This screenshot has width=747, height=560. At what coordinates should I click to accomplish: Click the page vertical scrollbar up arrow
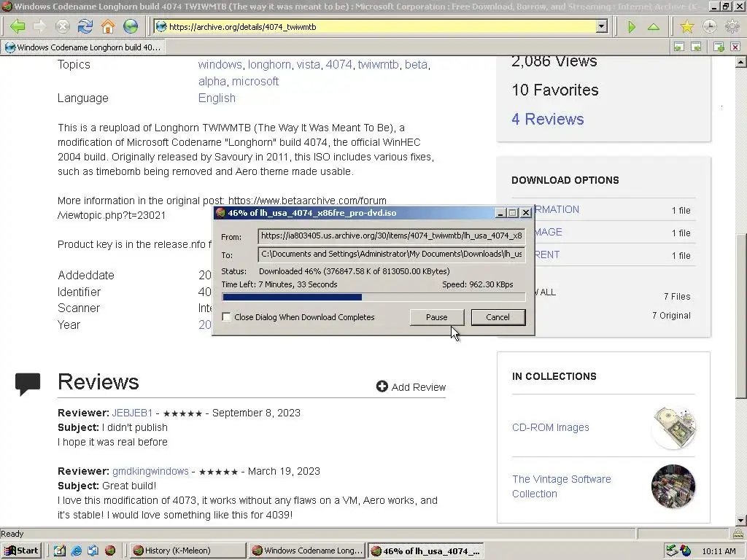point(741,62)
